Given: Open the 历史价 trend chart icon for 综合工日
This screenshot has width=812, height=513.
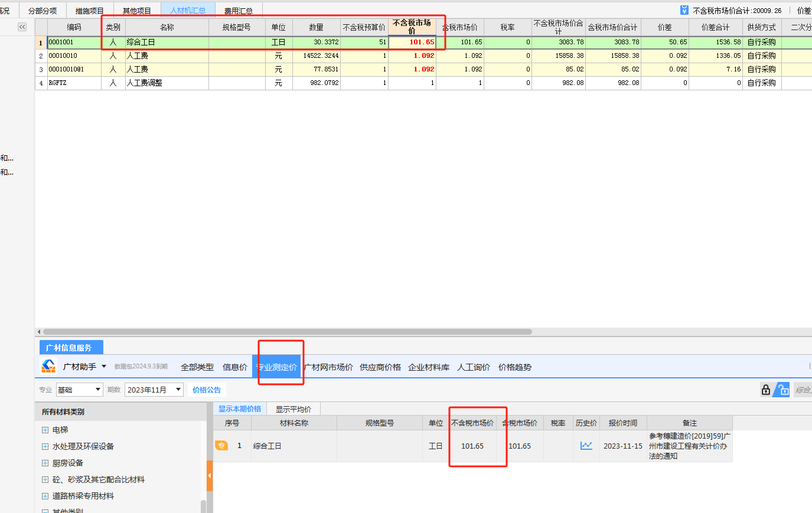Looking at the screenshot, I should (x=586, y=446).
